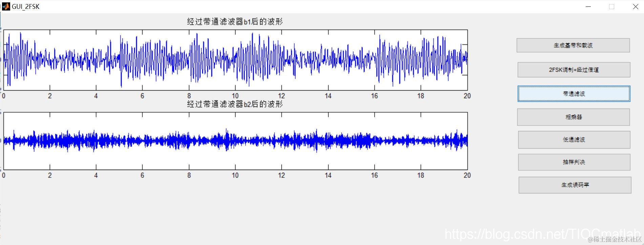Start the 低通滤波 low-pass filter button
644x245 pixels.
(574, 139)
